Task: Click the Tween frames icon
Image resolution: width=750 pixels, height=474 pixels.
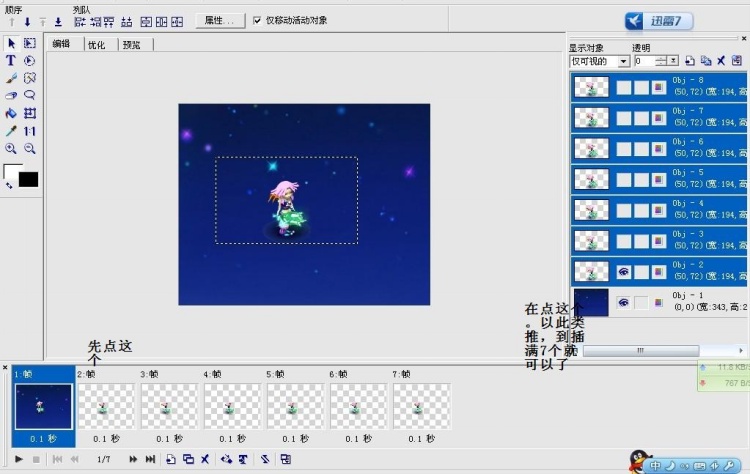Action: (226, 459)
